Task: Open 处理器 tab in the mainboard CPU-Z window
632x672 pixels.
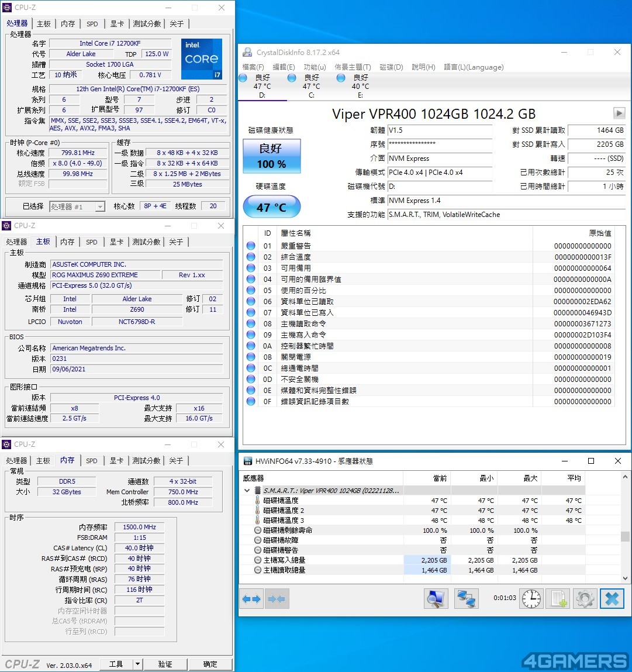Action: (17, 242)
